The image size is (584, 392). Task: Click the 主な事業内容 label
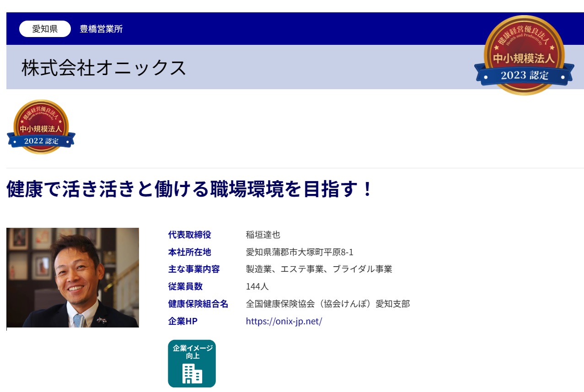click(194, 269)
